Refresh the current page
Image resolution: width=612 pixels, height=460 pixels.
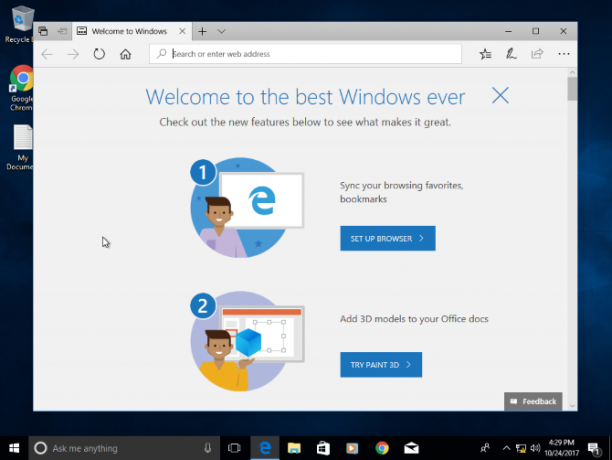point(99,54)
